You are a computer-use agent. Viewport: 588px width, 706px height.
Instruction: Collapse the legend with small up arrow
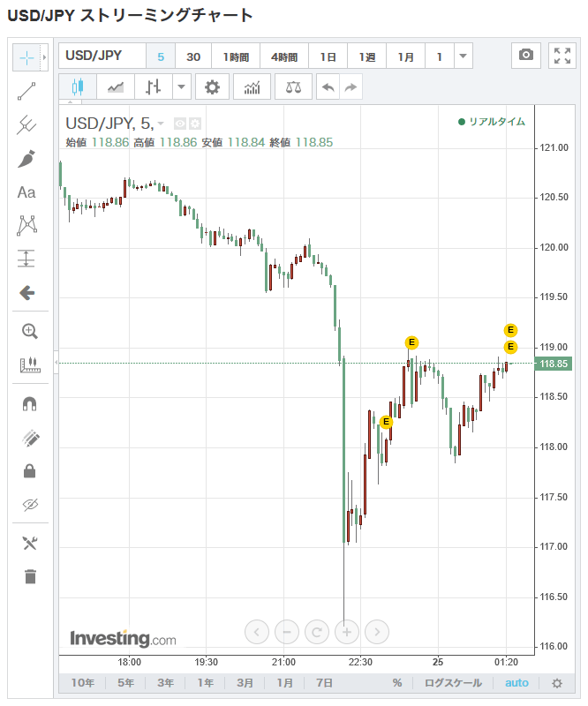click(71, 102)
